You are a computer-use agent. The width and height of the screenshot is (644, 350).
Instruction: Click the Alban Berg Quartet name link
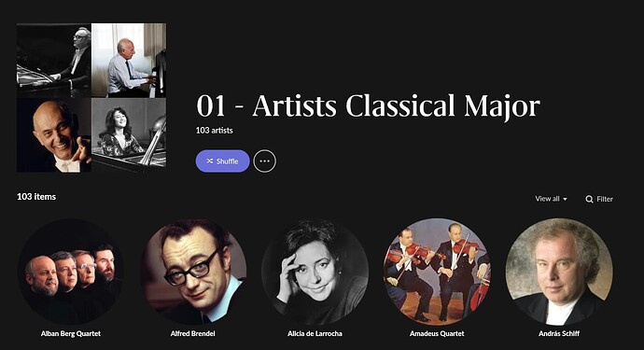click(71, 333)
